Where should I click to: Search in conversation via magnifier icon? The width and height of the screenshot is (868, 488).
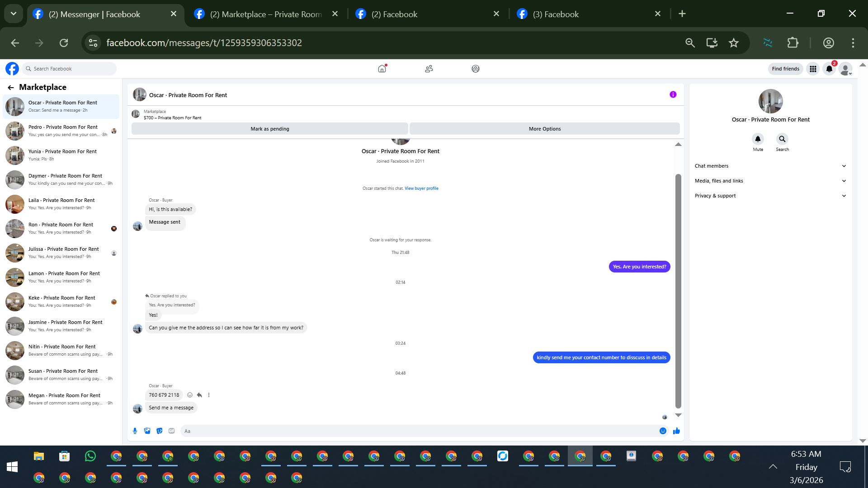pyautogui.click(x=782, y=139)
